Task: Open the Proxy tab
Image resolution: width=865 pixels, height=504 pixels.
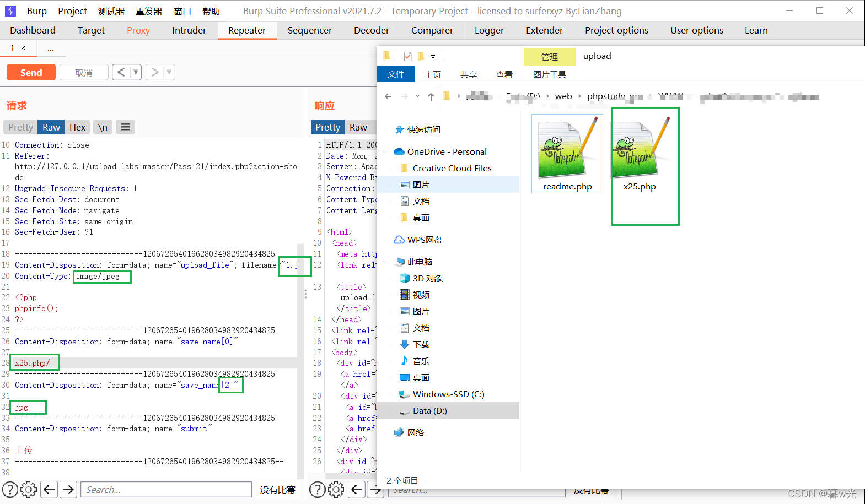Action: click(138, 30)
